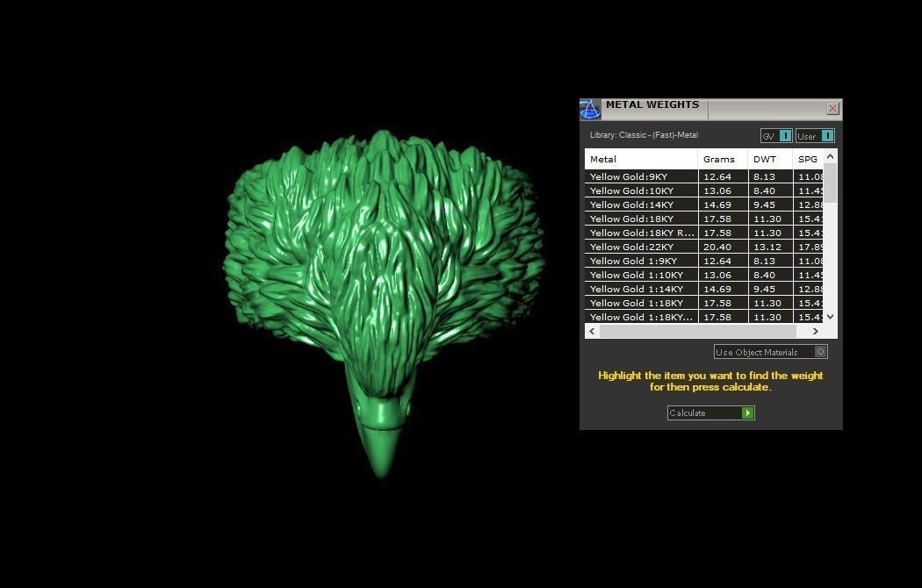Select the Yellow Gold:22KY row
The image size is (922, 588).
tap(704, 247)
